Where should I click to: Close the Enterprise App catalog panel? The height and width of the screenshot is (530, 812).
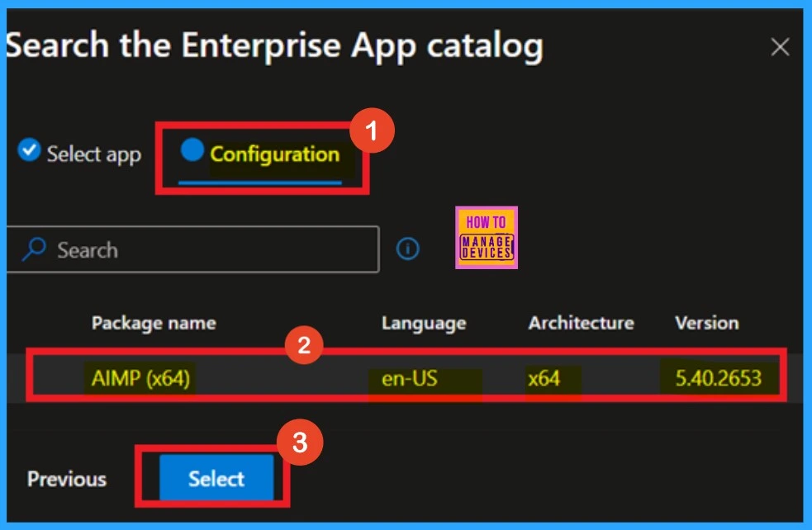(x=780, y=47)
